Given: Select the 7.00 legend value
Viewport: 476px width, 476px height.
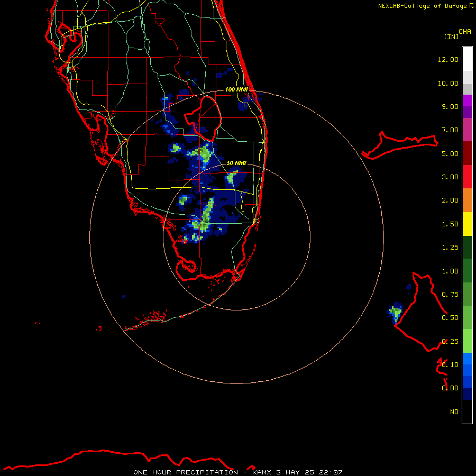Looking at the screenshot, I should (450, 130).
